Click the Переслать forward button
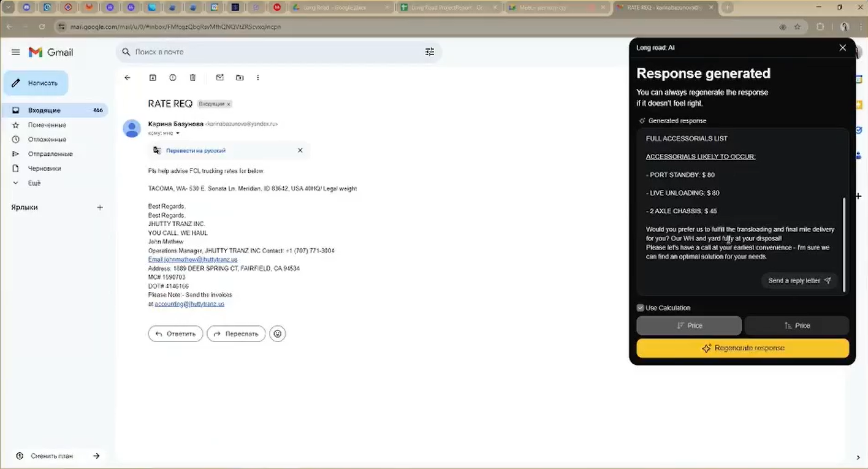This screenshot has width=868, height=469. [236, 334]
